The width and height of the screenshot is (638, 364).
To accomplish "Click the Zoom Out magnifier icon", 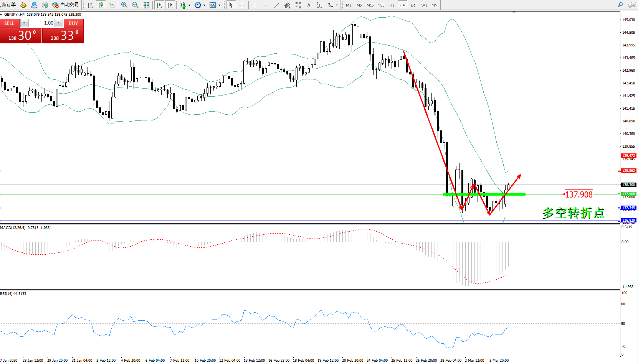I will pos(135,5).
